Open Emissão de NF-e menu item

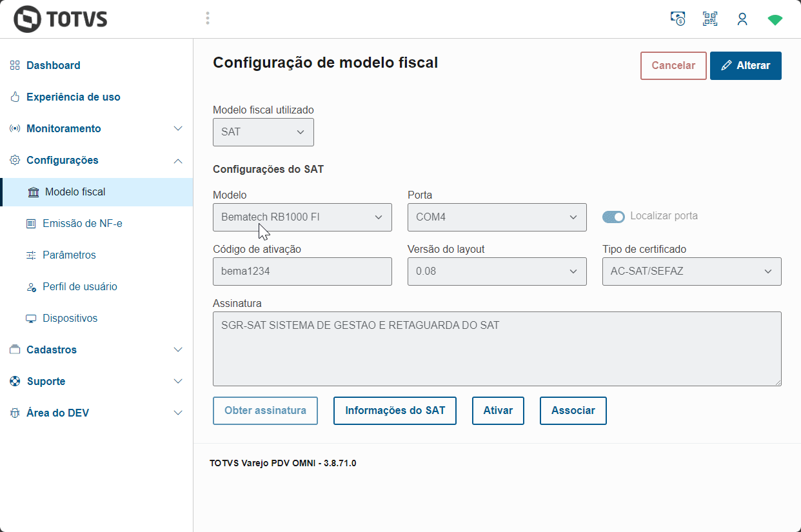[82, 223]
